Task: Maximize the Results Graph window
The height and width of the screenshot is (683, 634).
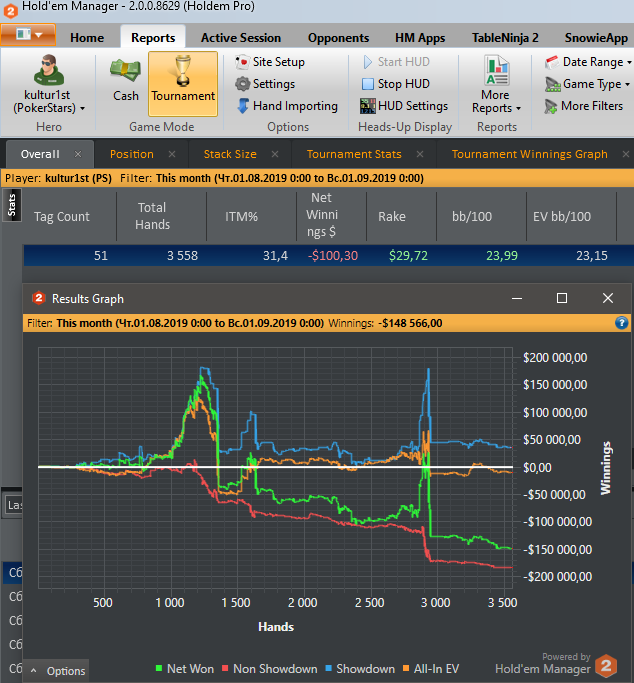Action: (x=562, y=298)
